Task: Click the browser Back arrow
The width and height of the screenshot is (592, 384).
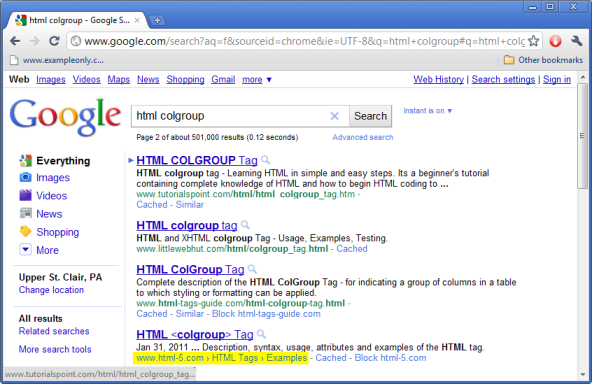Action: click(x=15, y=41)
